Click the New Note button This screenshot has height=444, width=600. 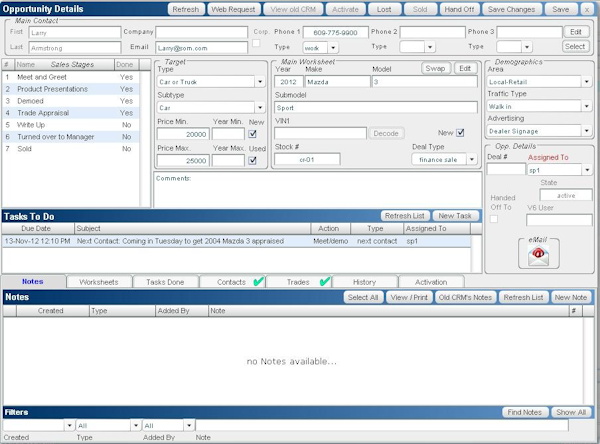pos(571,297)
